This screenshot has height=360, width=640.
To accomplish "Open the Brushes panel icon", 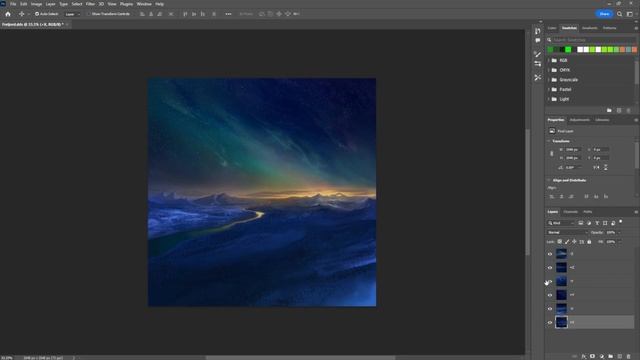I will [x=538, y=54].
